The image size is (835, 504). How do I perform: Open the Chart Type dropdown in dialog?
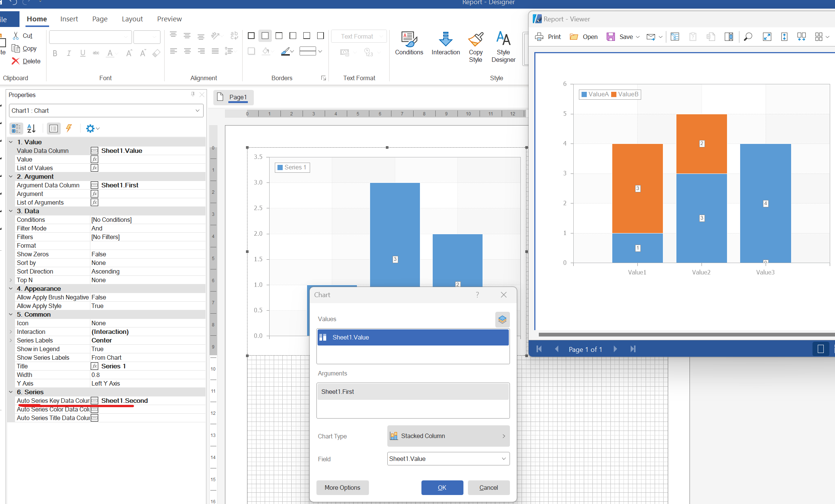pos(447,436)
